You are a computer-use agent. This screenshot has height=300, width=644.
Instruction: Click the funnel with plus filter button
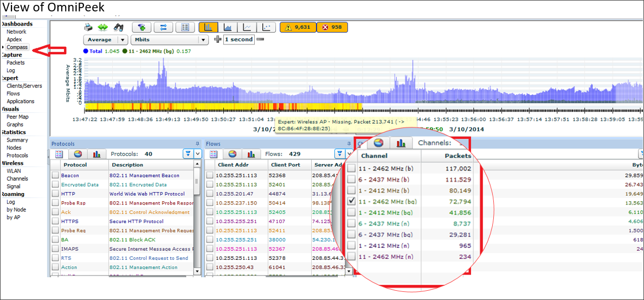click(141, 28)
